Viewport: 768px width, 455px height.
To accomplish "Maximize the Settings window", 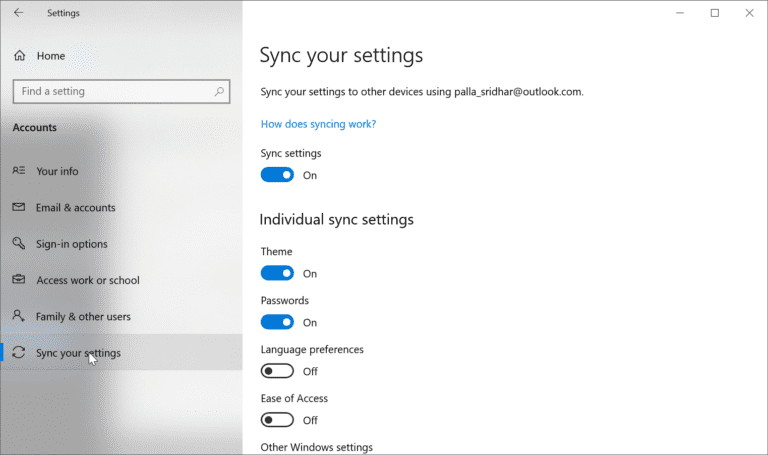I will click(714, 13).
